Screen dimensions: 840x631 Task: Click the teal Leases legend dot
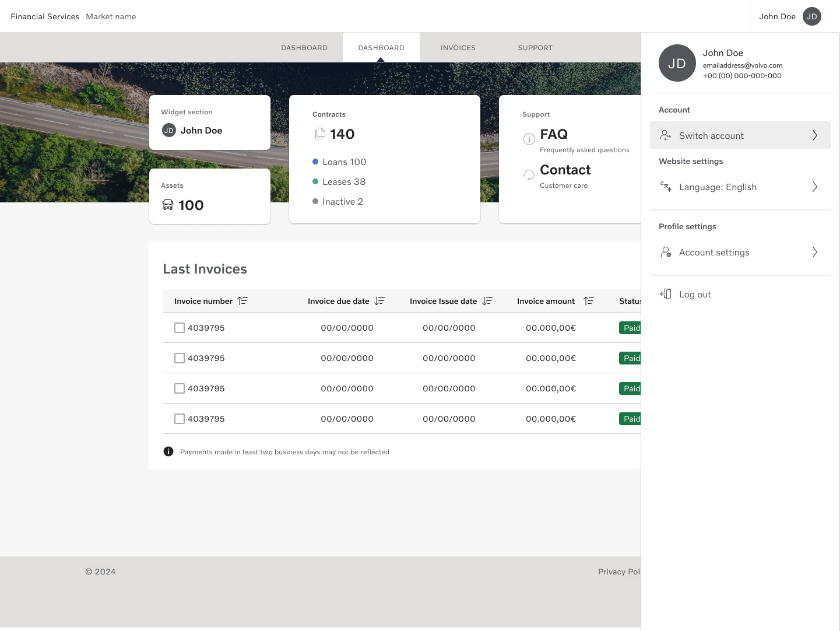pyautogui.click(x=315, y=181)
